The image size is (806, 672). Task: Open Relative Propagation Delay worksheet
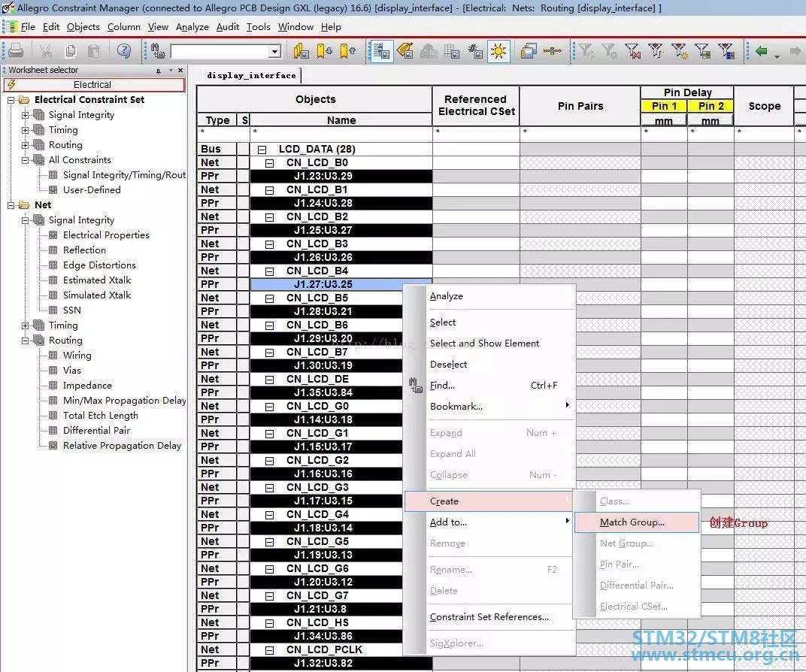pos(122,446)
